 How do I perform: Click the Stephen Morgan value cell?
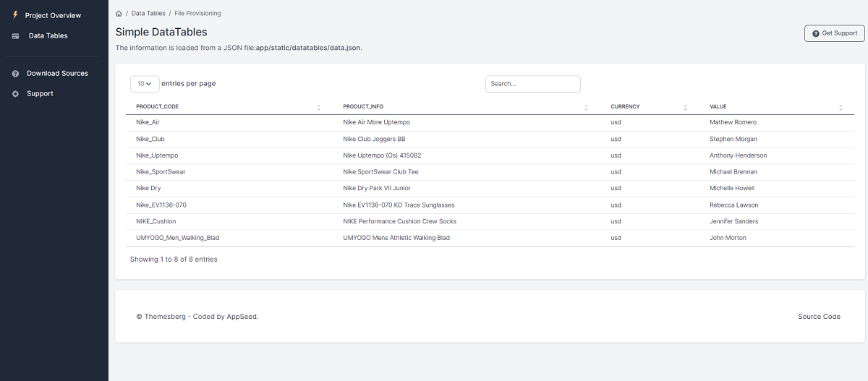(x=733, y=139)
